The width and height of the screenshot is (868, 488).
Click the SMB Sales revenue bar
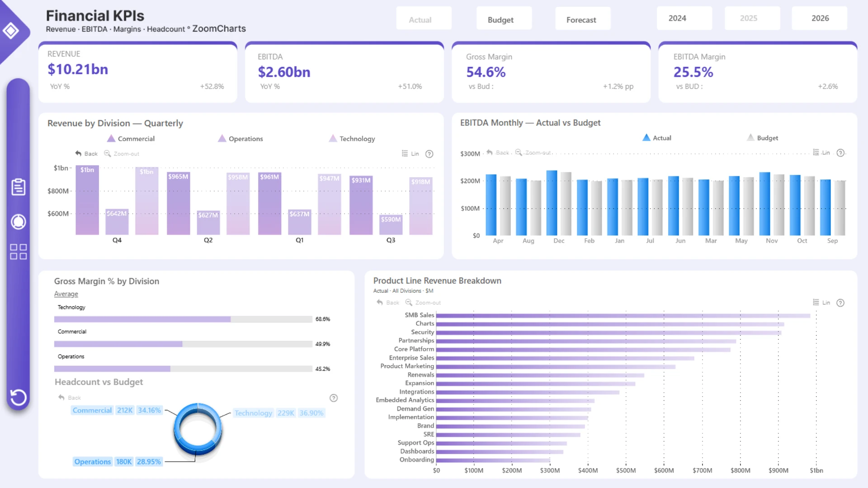[x=623, y=315]
